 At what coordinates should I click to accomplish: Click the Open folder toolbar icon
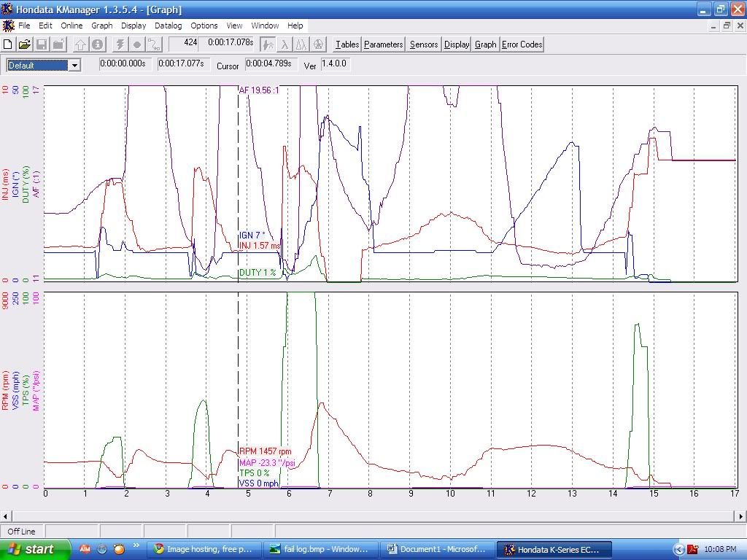24,44
